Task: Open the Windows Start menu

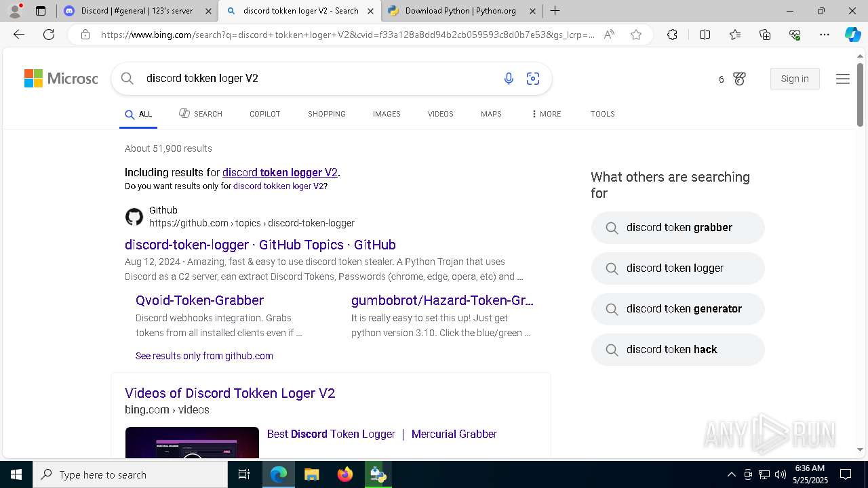Action: point(16,474)
